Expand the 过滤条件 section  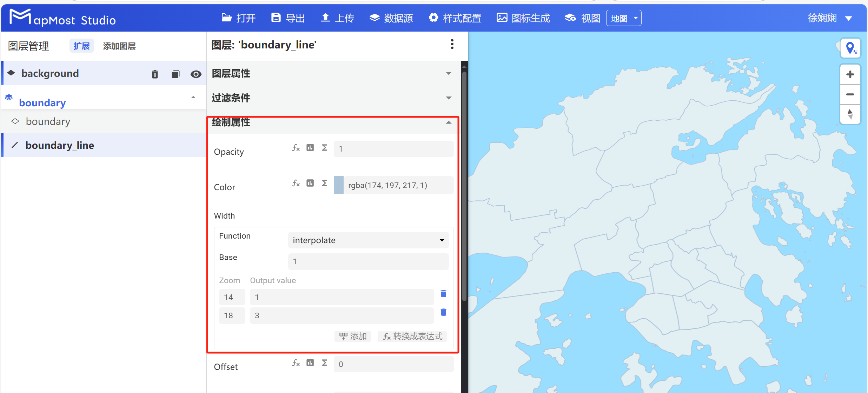coord(448,98)
